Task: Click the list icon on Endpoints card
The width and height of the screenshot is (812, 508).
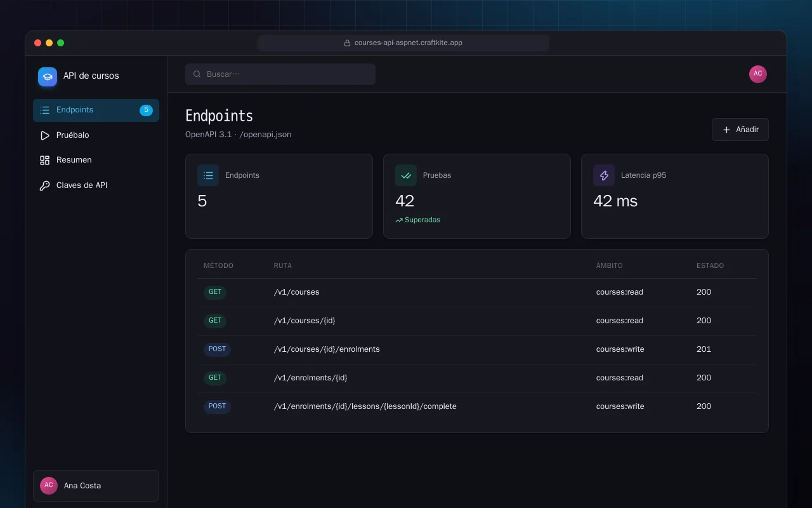Action: point(208,175)
